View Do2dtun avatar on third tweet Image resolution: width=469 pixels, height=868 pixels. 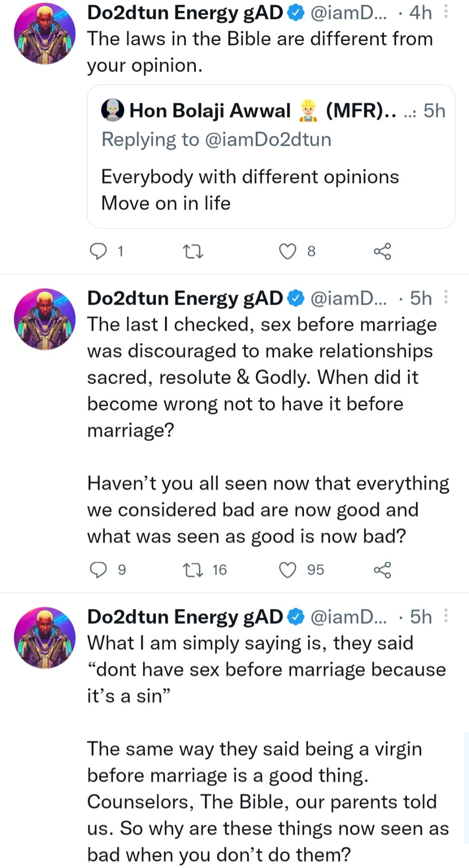45,637
